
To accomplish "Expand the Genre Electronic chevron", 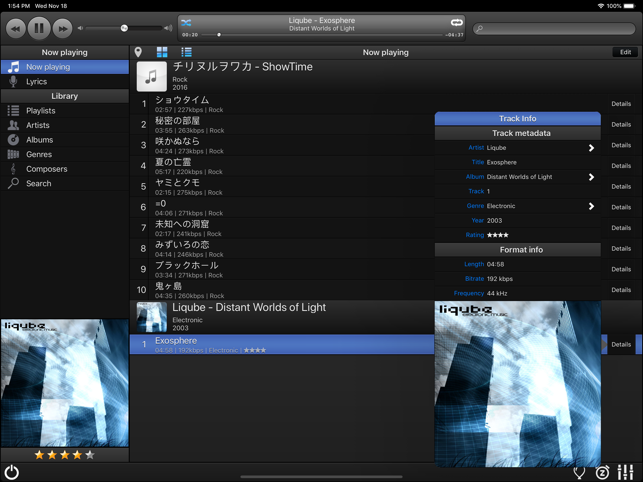I will 591,206.
